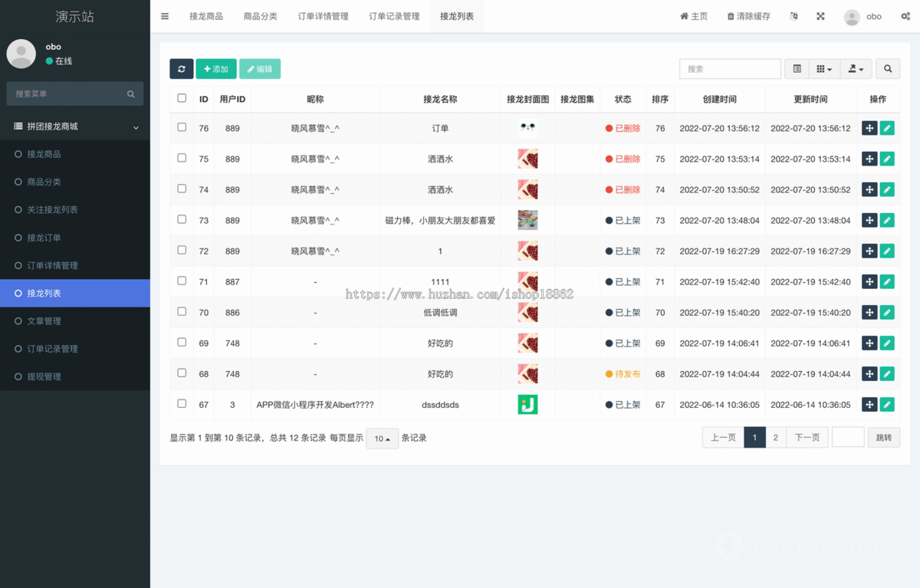Screen dimensions: 920x588
Task: Click the language switch icon in top bar
Action: 793,15
